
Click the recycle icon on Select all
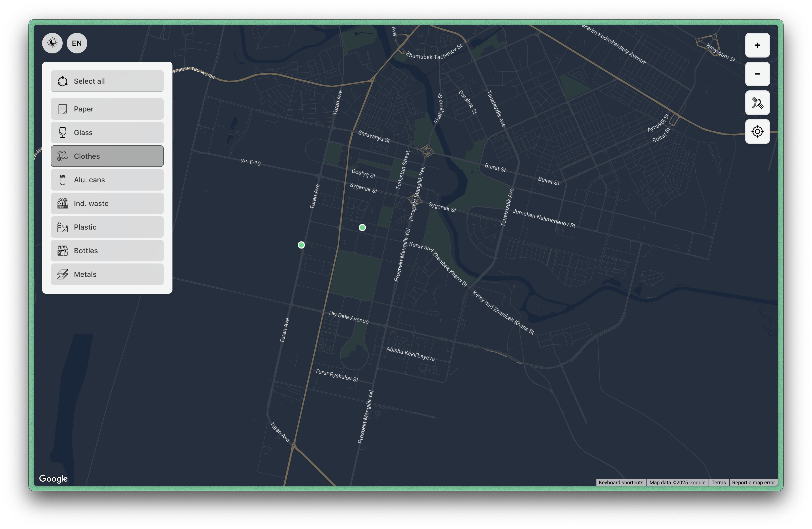pyautogui.click(x=62, y=81)
